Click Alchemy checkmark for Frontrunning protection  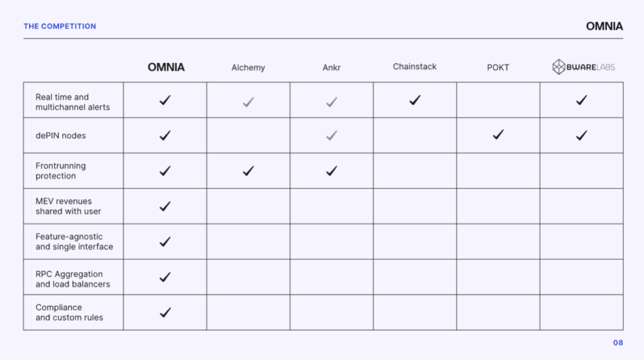point(248,171)
